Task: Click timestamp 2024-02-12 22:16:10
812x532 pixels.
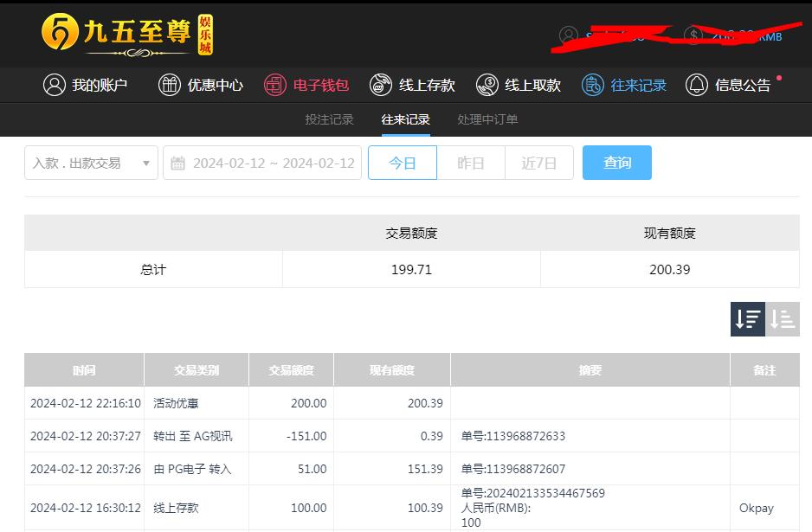Action: point(86,403)
